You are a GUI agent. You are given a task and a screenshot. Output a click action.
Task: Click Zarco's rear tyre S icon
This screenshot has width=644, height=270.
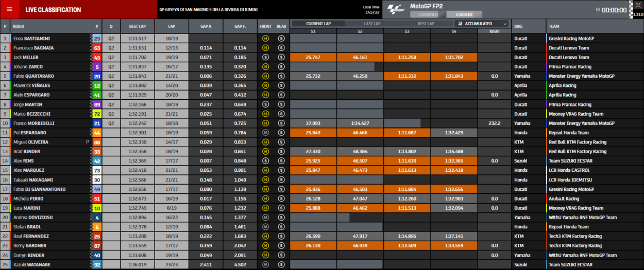pyautogui.click(x=281, y=67)
